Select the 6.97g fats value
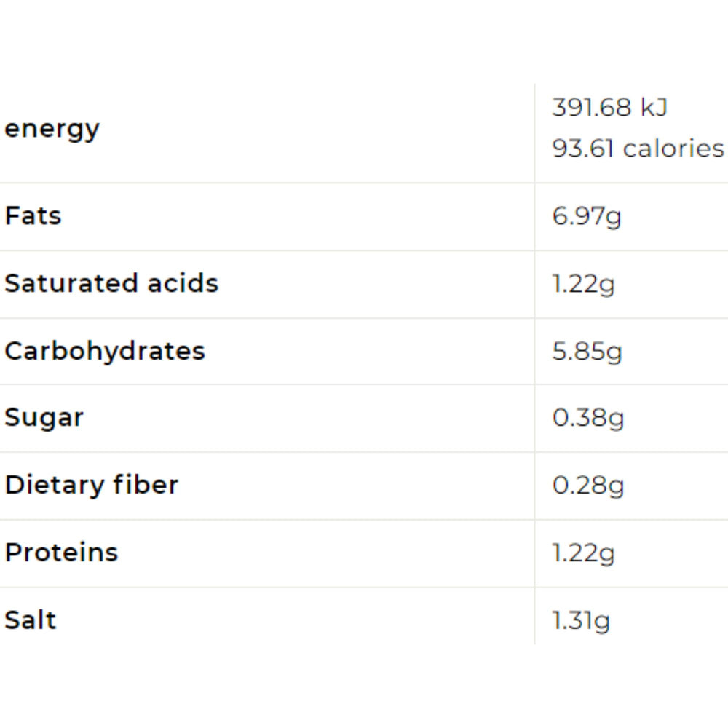728x728 pixels. 586,217
